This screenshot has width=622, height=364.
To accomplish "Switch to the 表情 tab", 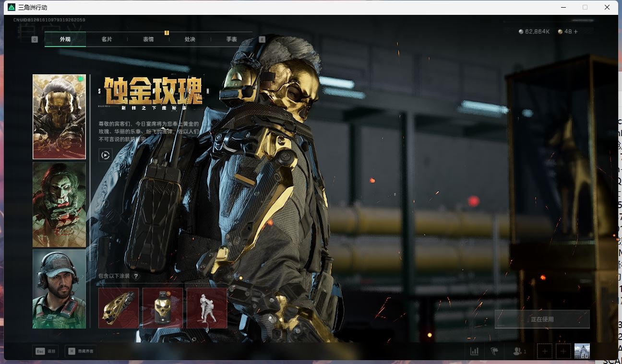I will (x=148, y=39).
